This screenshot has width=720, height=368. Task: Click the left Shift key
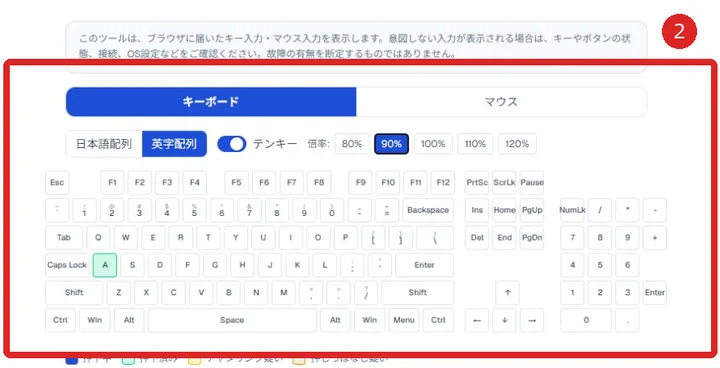[74, 293]
